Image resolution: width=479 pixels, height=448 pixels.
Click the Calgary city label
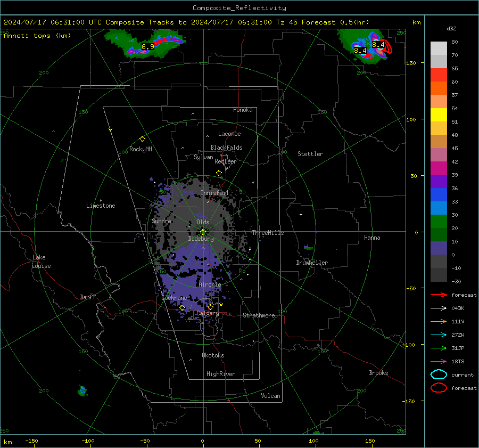pyautogui.click(x=208, y=313)
